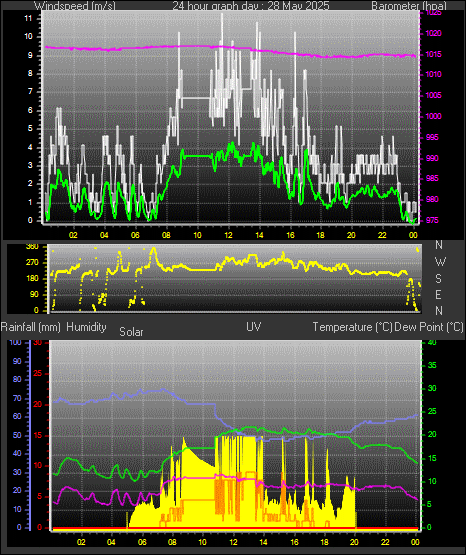This screenshot has height=555, width=466.
Task: Click the 9 windspeed axis value
Action: (30, 56)
